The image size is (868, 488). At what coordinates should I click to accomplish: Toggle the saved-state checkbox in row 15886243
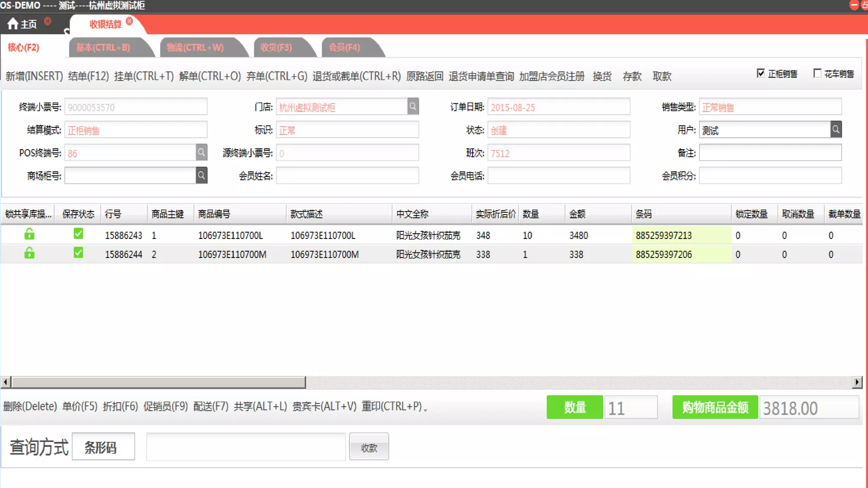click(78, 234)
